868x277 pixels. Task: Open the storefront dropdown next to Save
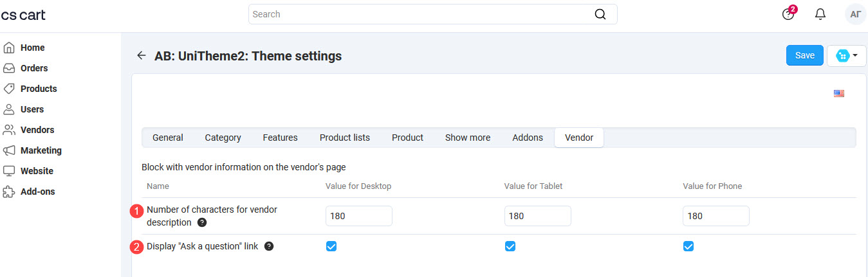click(x=847, y=56)
